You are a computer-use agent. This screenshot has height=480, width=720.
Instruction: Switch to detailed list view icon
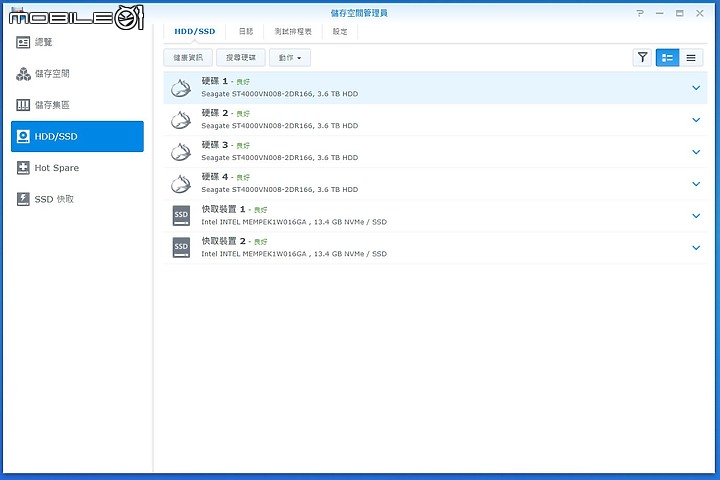point(667,57)
